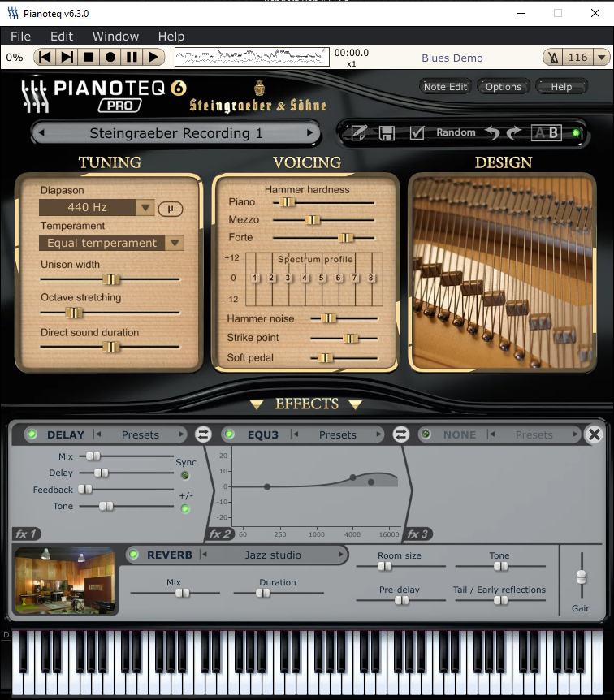Open the Delay Presets menu

click(141, 434)
